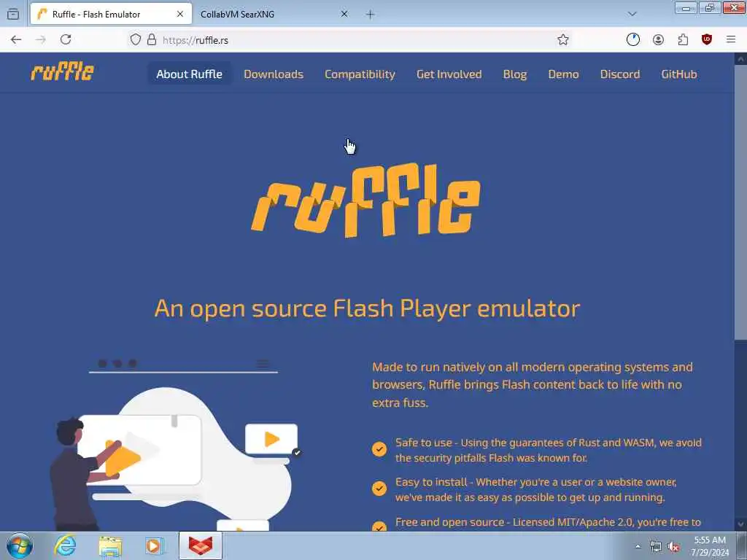Click the address bar showing ruffle.rs
747x560 pixels.
point(352,40)
